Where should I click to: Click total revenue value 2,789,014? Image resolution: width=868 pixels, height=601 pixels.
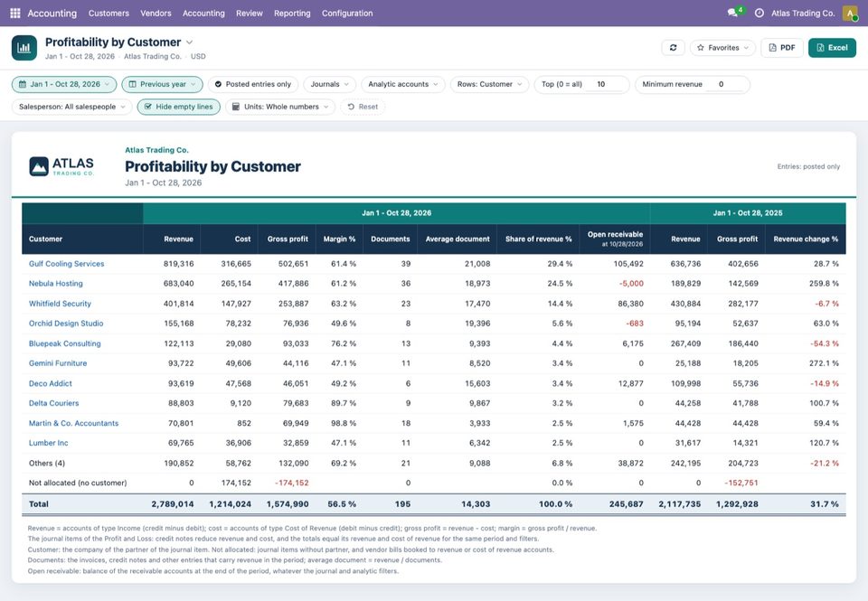click(x=172, y=504)
